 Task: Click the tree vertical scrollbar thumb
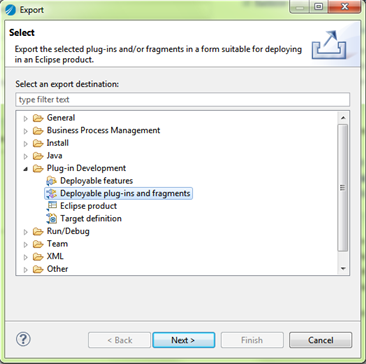(343, 188)
